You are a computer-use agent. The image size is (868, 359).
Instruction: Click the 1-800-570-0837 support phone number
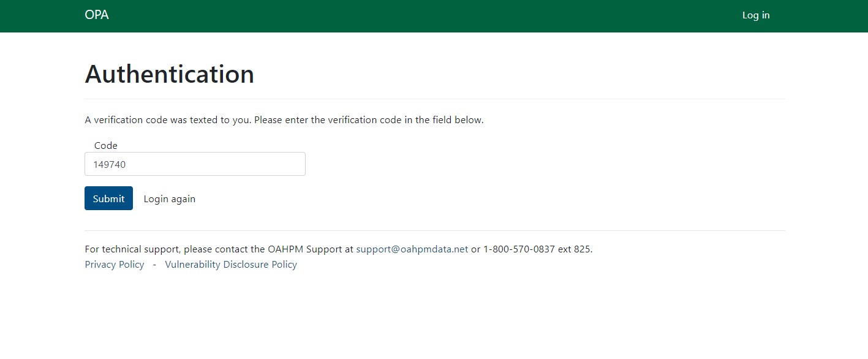(x=519, y=249)
